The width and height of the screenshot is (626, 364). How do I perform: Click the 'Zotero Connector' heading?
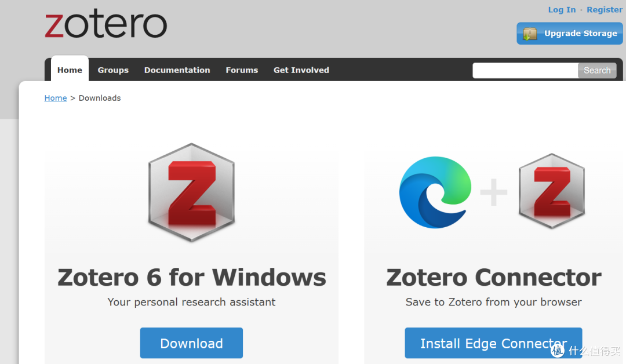[x=494, y=277]
